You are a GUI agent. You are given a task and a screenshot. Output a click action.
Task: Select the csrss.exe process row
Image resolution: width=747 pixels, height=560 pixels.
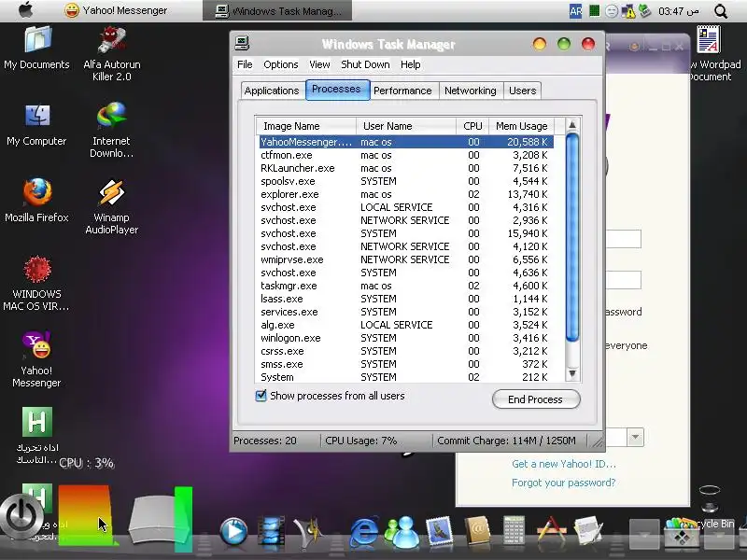(406, 352)
